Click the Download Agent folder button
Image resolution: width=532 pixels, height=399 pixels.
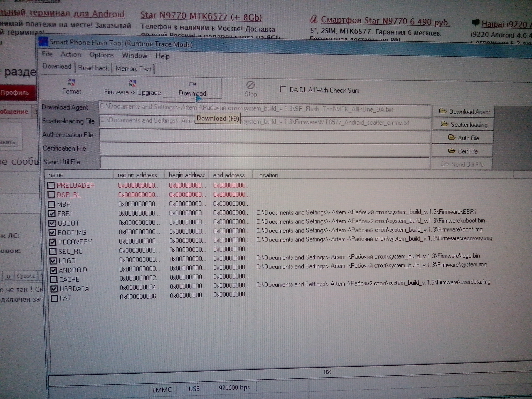(x=463, y=111)
